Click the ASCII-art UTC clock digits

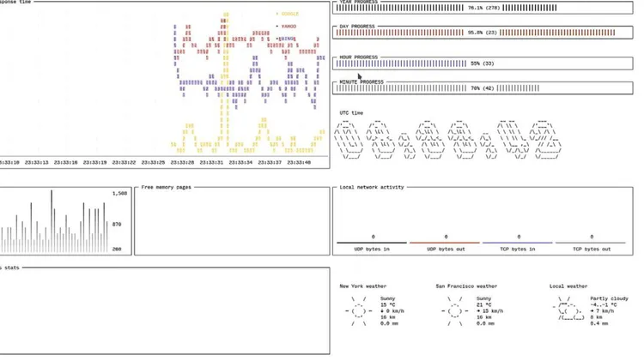pos(447,140)
